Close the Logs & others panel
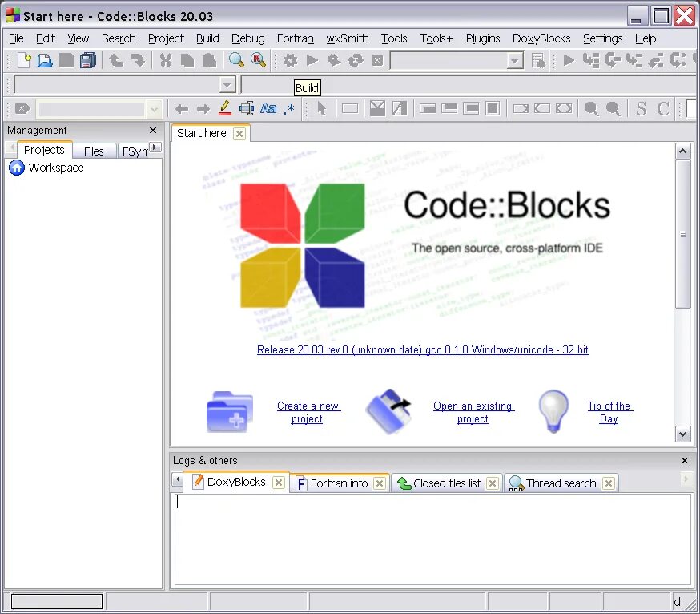 [684, 460]
